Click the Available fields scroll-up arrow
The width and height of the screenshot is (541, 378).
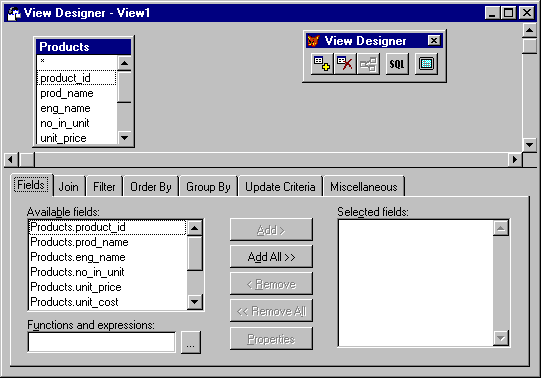[x=195, y=228]
